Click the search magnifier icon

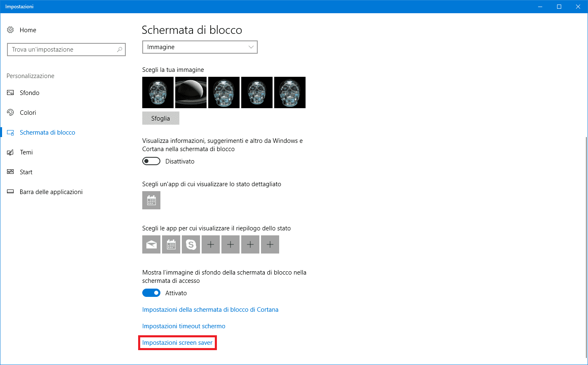[x=120, y=50]
